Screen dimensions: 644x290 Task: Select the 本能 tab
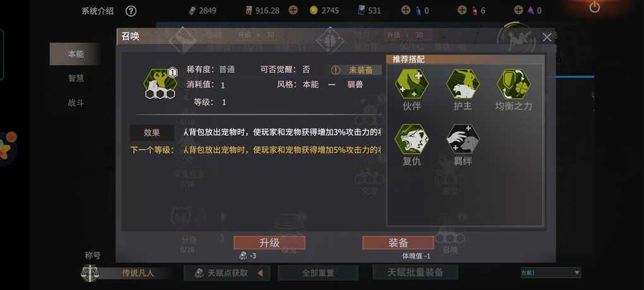click(76, 54)
